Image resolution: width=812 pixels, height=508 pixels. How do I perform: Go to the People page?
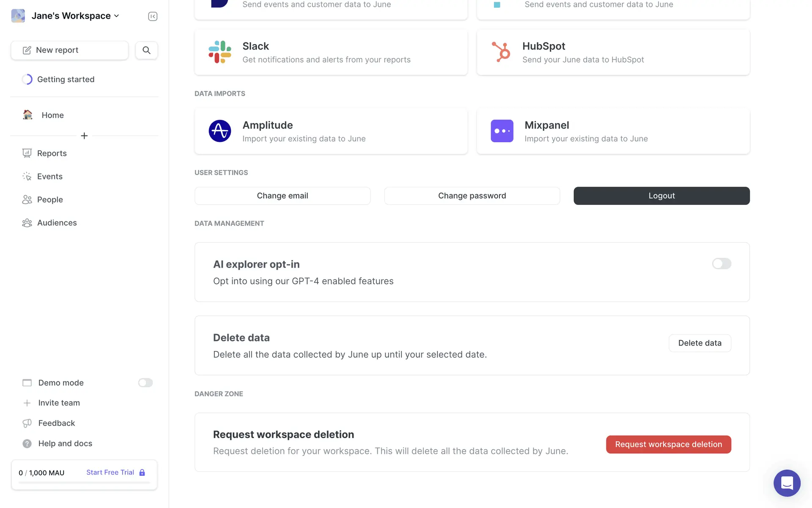(x=50, y=199)
